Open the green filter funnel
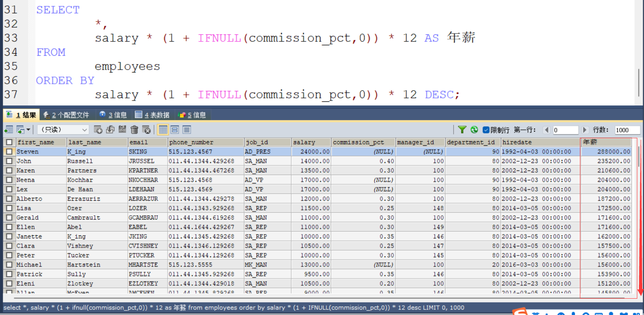This screenshot has height=315, width=644. [x=462, y=130]
